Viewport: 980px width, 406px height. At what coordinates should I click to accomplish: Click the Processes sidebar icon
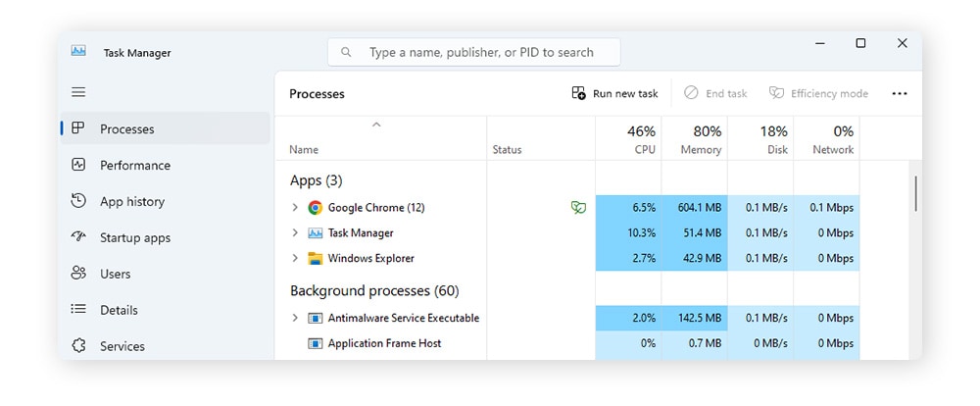point(78,128)
